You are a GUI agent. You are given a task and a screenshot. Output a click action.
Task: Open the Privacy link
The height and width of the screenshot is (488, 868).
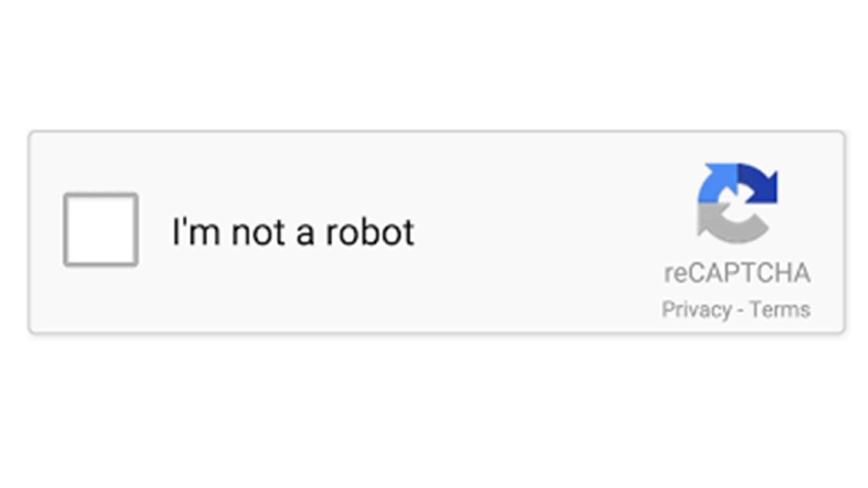[x=695, y=309]
